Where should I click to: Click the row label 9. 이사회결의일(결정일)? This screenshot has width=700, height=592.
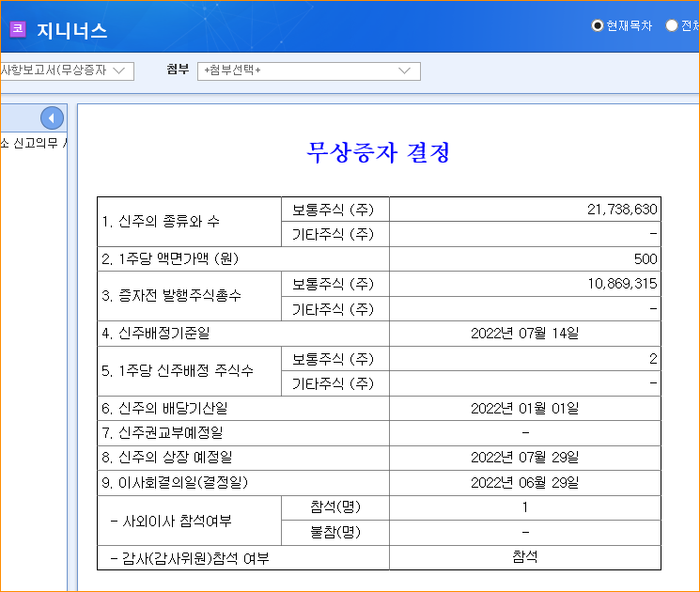(175, 483)
